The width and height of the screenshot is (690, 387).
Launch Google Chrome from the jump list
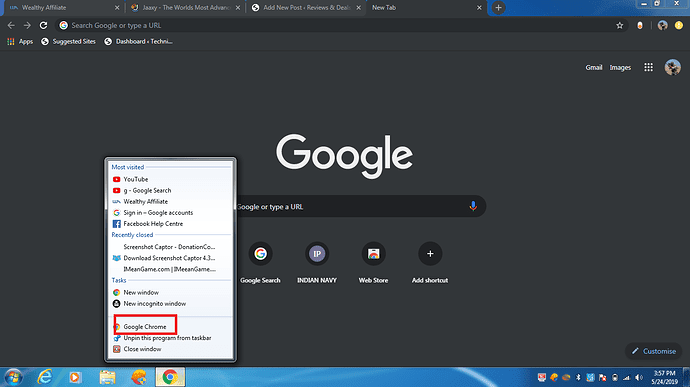(x=171, y=327)
